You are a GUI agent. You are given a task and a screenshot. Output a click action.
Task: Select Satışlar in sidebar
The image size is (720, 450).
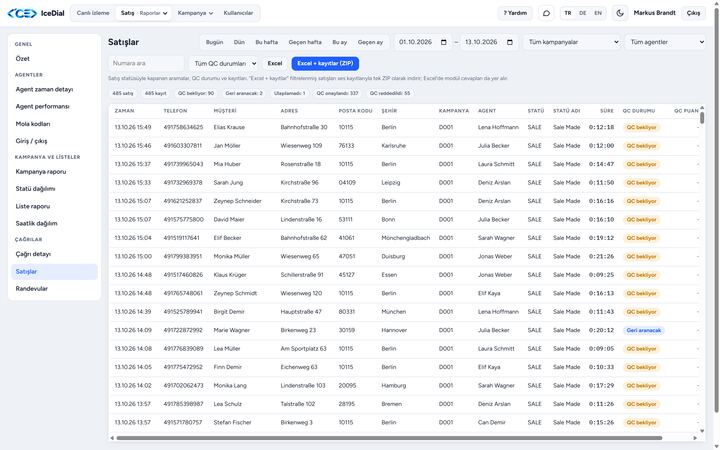pos(54,272)
